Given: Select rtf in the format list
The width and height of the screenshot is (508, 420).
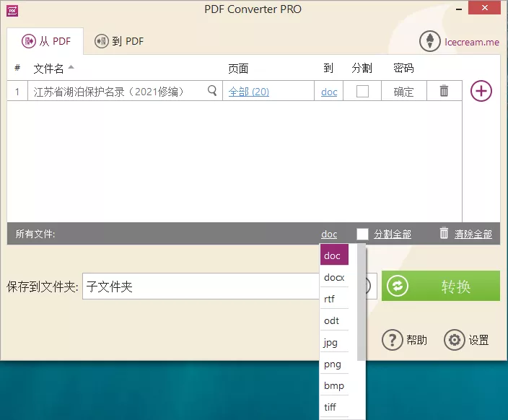Looking at the screenshot, I should click(334, 299).
